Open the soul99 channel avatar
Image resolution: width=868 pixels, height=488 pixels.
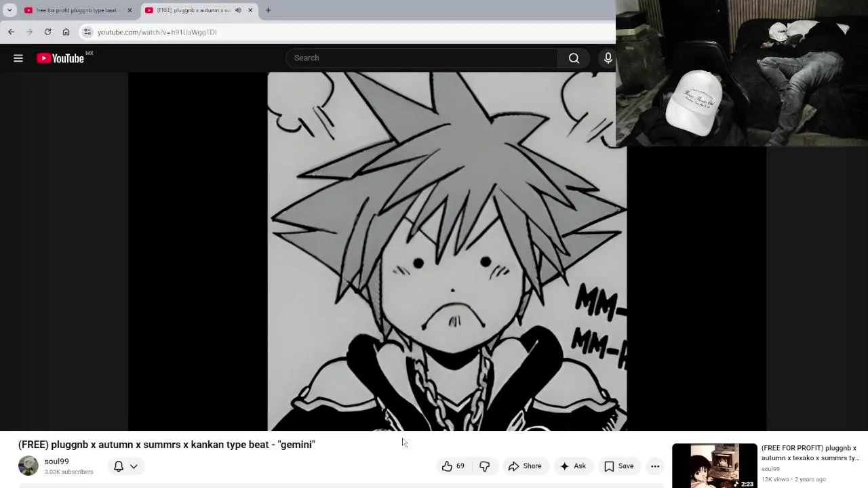click(28, 466)
